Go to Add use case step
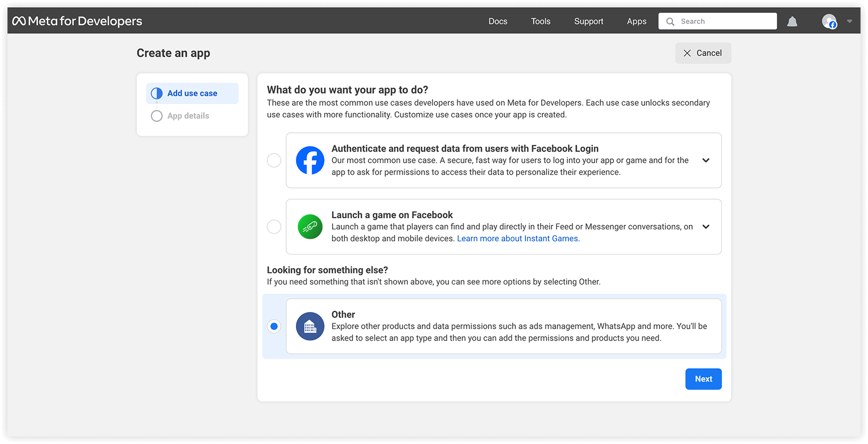Screen dimensions: 868x444 tap(192, 93)
